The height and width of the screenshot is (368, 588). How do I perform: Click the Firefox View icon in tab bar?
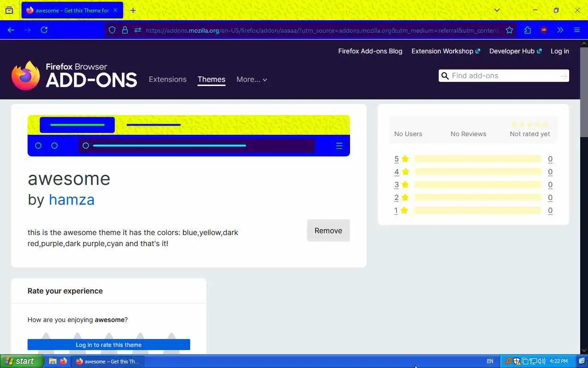point(9,10)
